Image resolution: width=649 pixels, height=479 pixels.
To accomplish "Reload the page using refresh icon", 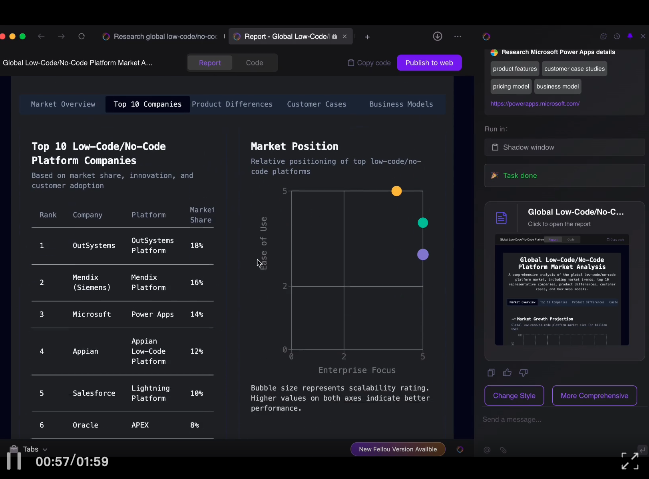I will point(82,36).
